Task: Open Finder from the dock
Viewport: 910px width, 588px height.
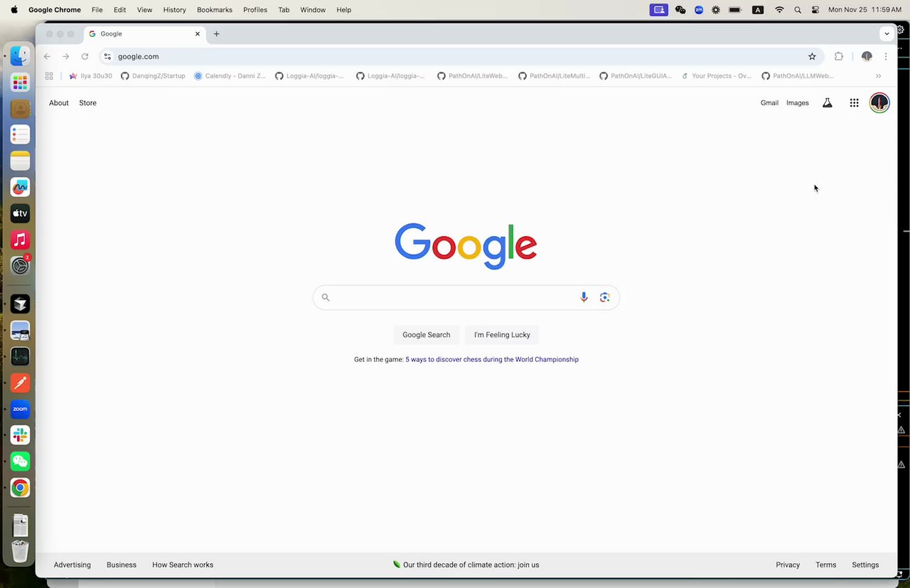Action: 20,56
